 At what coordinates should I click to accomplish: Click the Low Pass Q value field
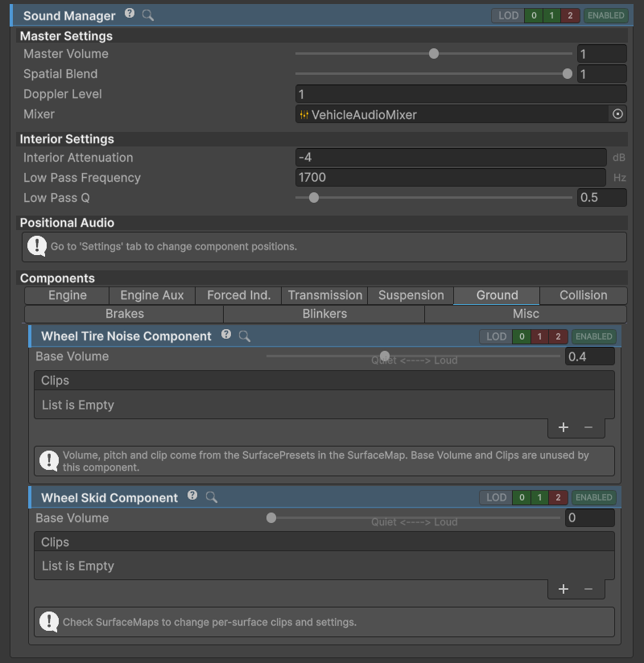pyautogui.click(x=601, y=197)
